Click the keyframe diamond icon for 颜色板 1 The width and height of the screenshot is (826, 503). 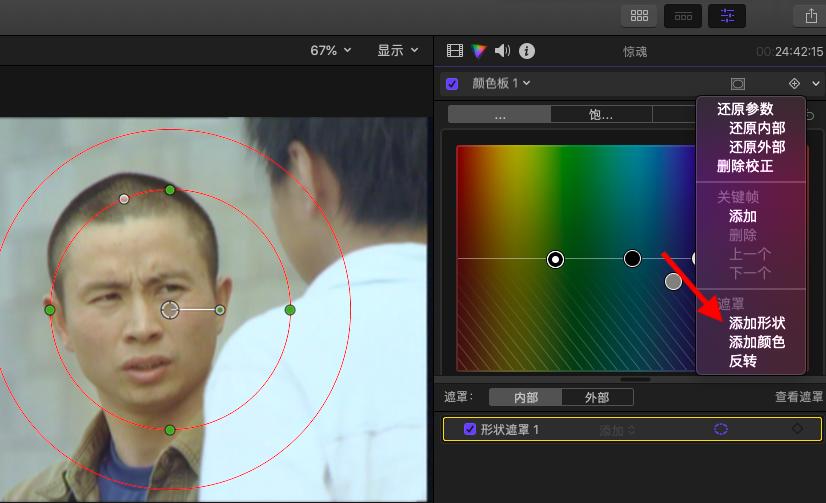point(794,83)
